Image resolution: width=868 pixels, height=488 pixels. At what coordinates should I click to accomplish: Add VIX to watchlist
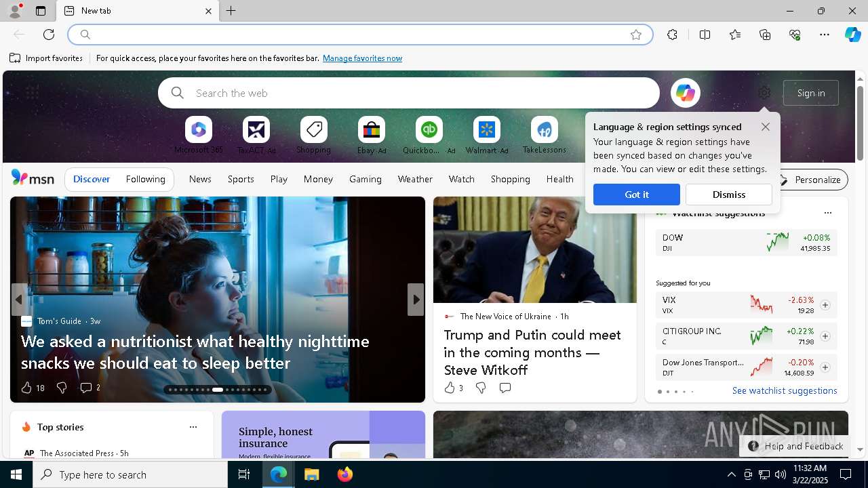pyautogui.click(x=825, y=305)
